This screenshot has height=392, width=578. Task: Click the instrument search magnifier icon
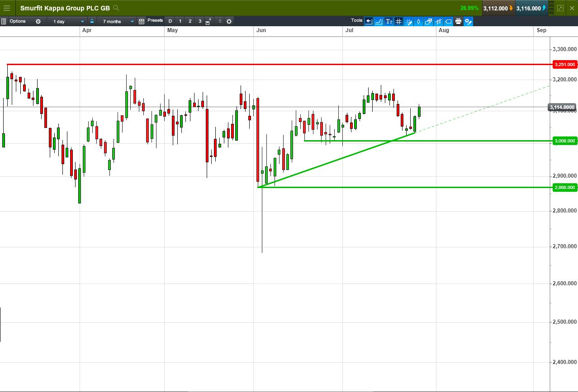117,8
